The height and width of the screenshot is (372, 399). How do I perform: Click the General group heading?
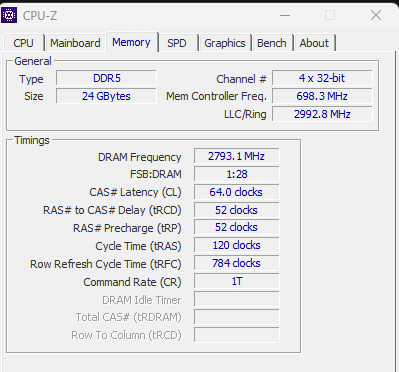click(x=33, y=61)
